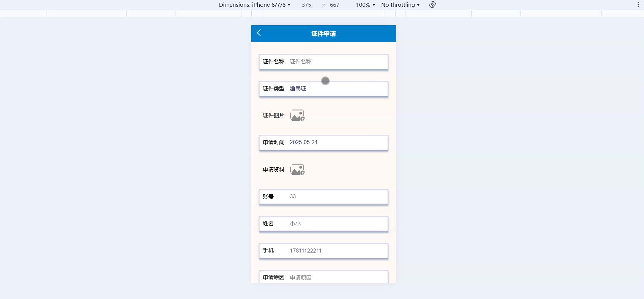Go back using the header arrow
Viewport: 644px width, 299px height.
[259, 33]
